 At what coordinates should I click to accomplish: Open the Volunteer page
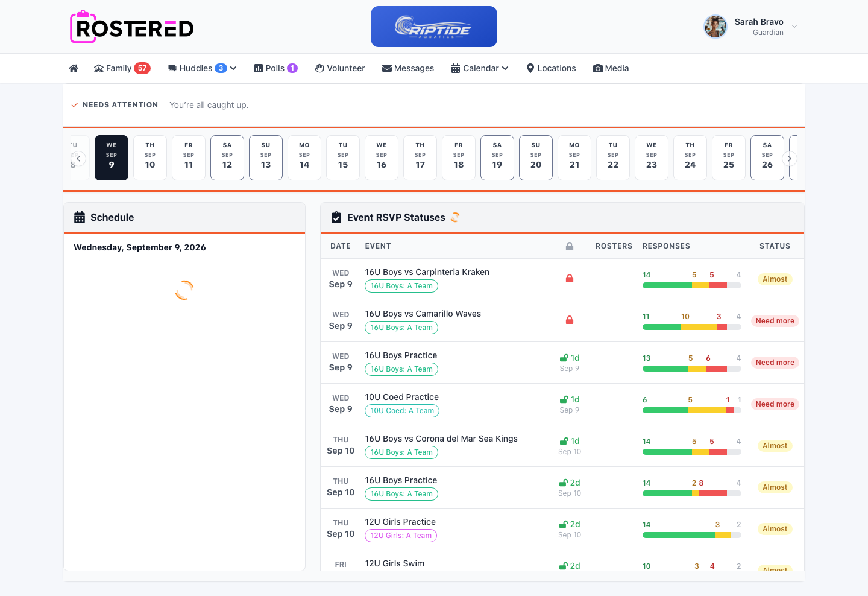(340, 68)
